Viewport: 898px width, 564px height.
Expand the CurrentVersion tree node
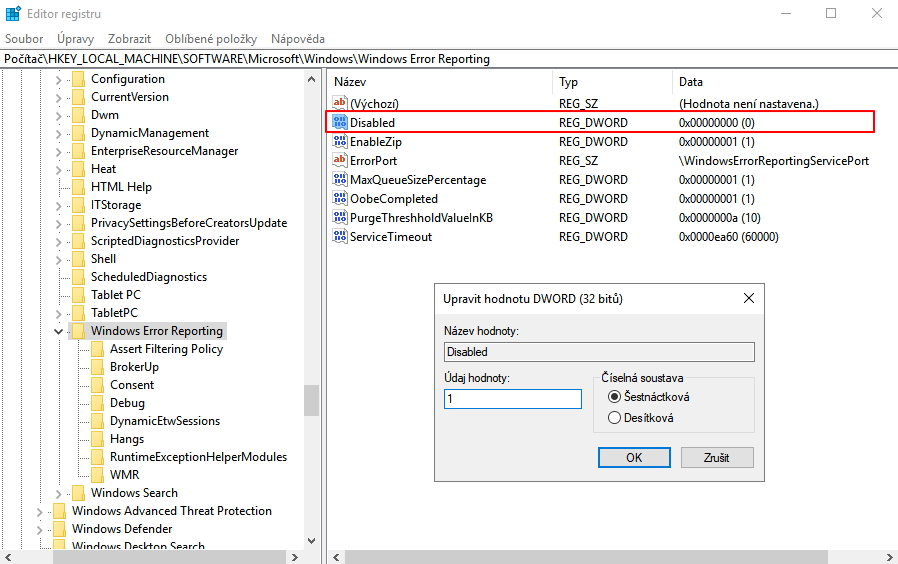[58, 98]
